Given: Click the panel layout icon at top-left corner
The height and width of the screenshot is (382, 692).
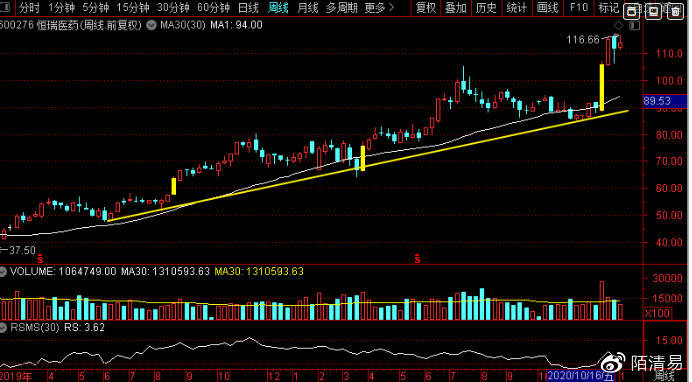Looking at the screenshot, I should coord(5,7).
